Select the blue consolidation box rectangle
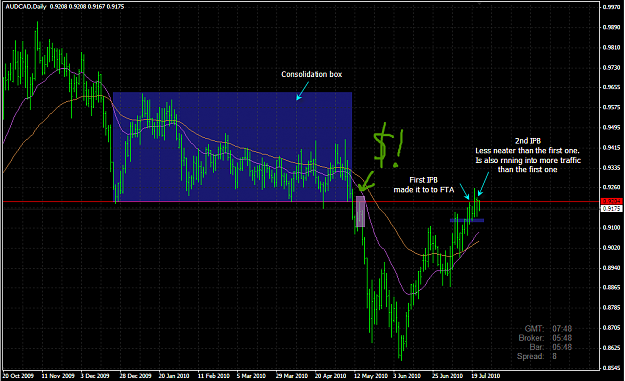The image size is (625, 381). [x=232, y=147]
